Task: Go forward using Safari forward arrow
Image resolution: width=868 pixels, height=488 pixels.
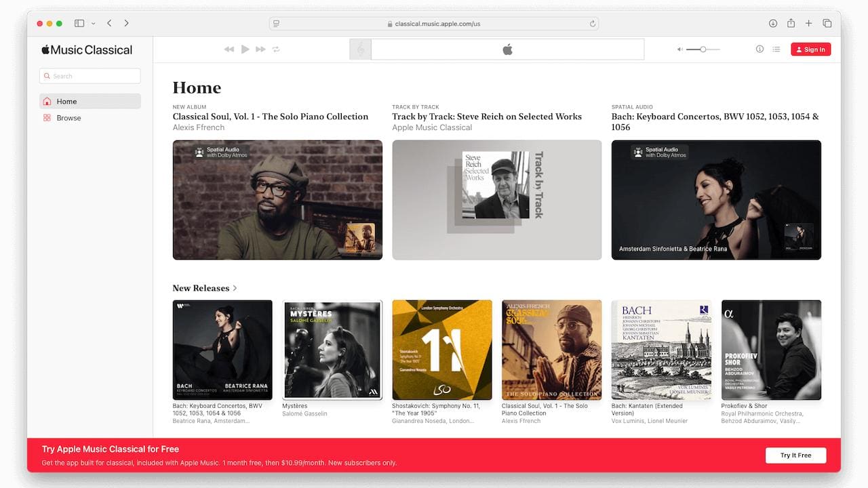Action: (x=126, y=23)
